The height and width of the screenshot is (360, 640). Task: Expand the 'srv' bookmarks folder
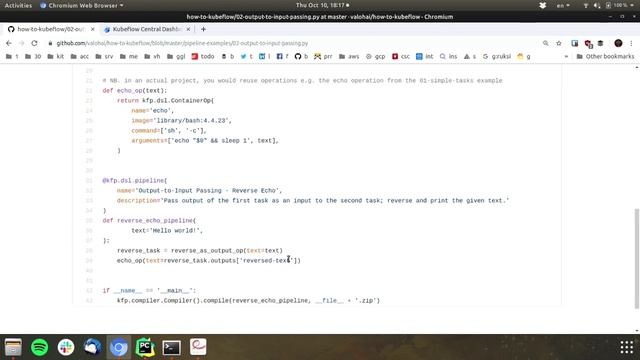click(104, 57)
